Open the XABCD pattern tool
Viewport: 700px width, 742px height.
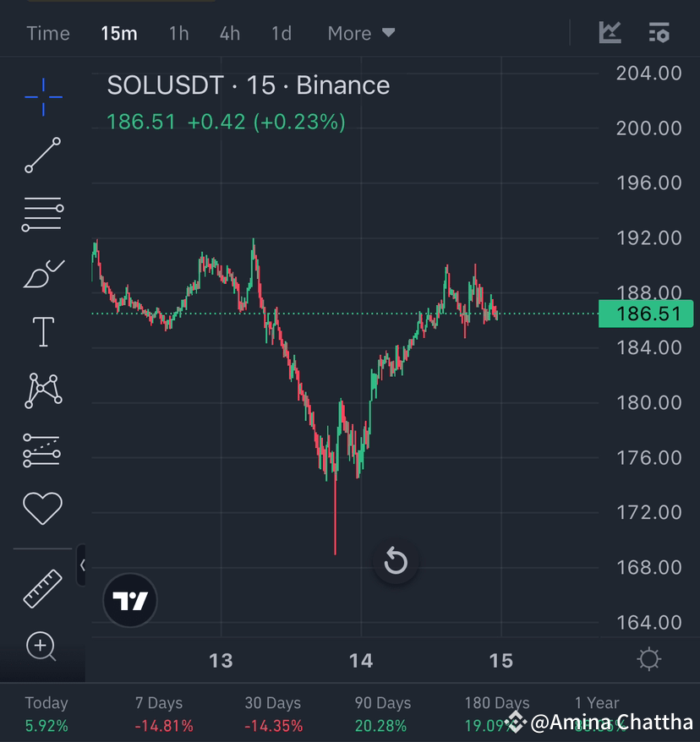coord(42,390)
